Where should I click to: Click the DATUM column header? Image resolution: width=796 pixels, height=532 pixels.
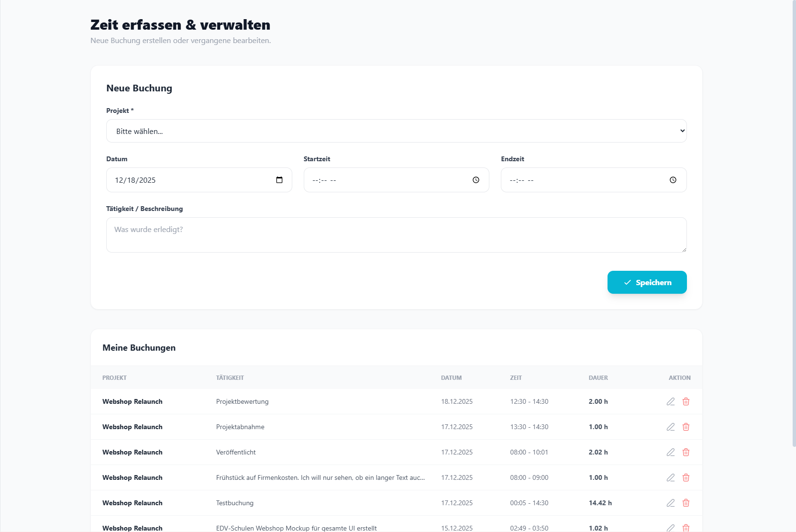[451, 378]
